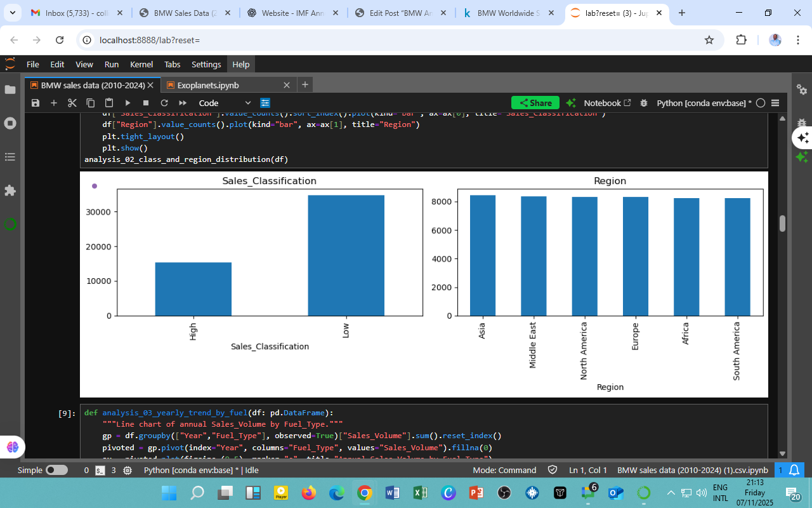Restart kernel and run all cells
This screenshot has height=508, width=812.
[183, 103]
